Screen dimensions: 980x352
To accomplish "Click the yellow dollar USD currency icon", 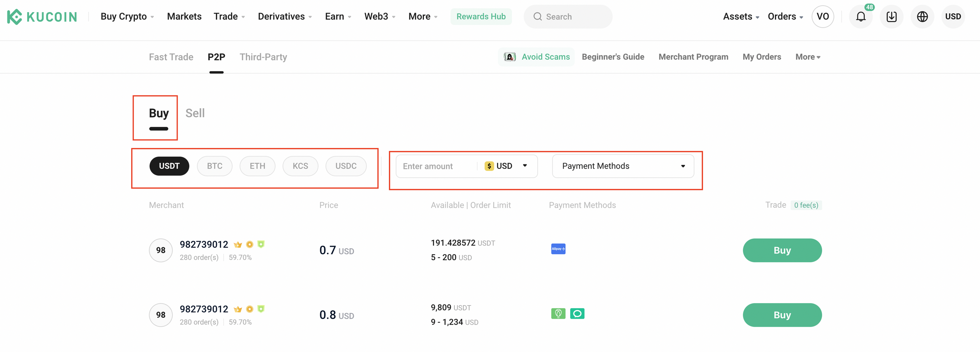I will click(489, 166).
